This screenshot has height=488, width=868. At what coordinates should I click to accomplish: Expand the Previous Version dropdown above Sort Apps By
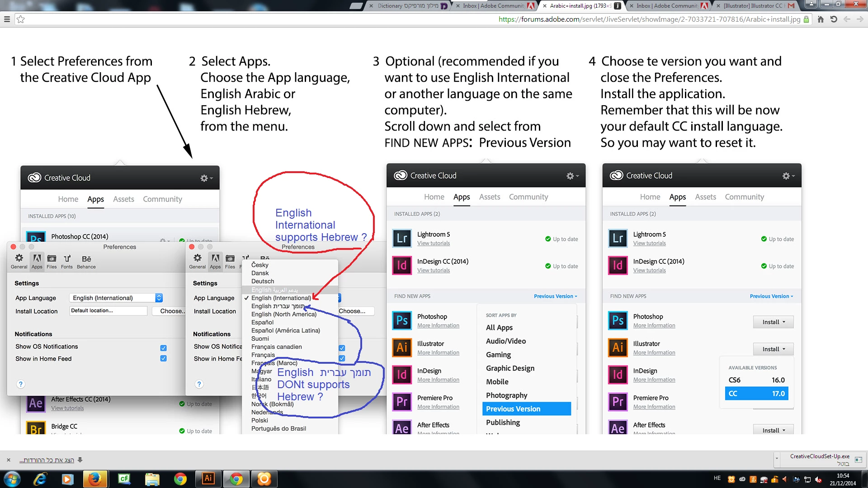pyautogui.click(x=555, y=296)
